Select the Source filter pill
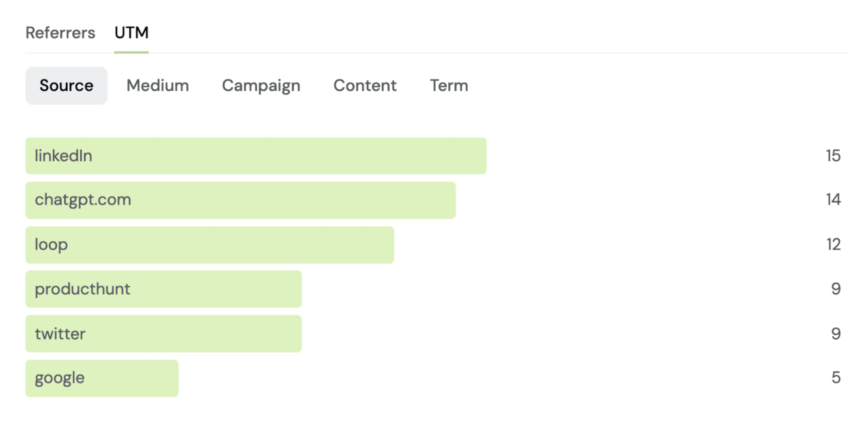 (x=66, y=85)
